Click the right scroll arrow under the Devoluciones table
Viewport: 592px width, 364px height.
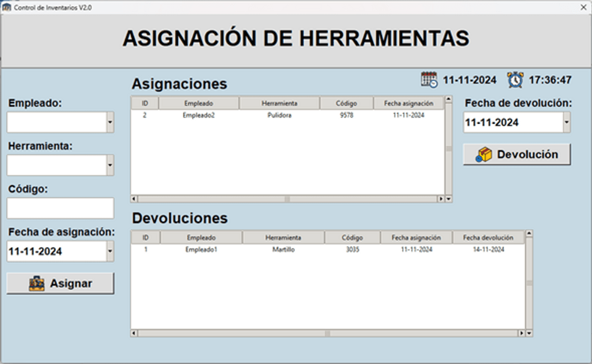pyautogui.click(x=523, y=334)
